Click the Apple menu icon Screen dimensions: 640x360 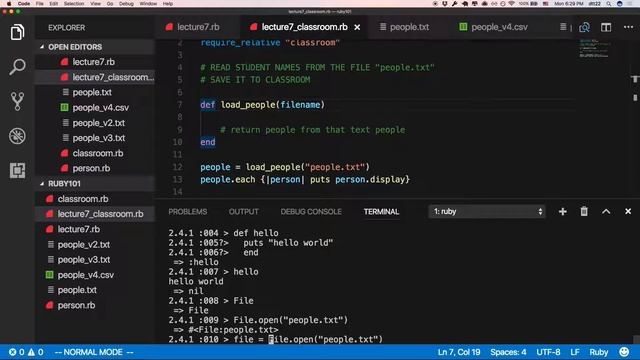tap(9, 4)
